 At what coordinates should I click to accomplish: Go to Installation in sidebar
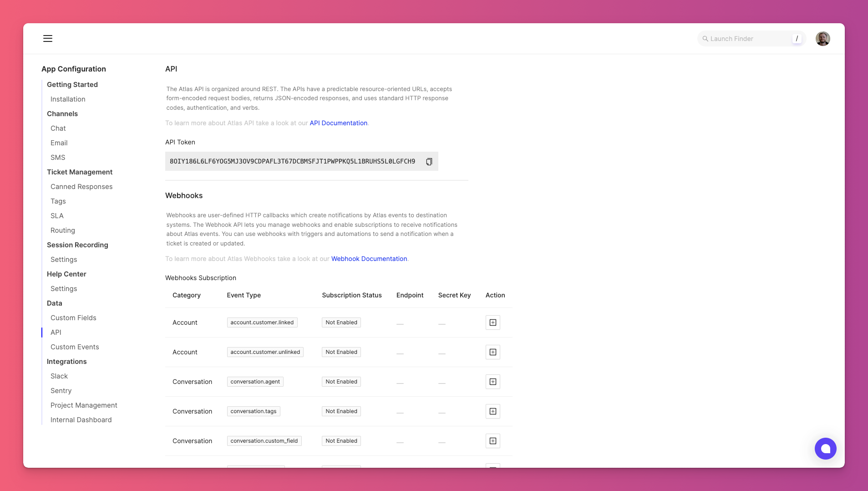[x=68, y=99]
